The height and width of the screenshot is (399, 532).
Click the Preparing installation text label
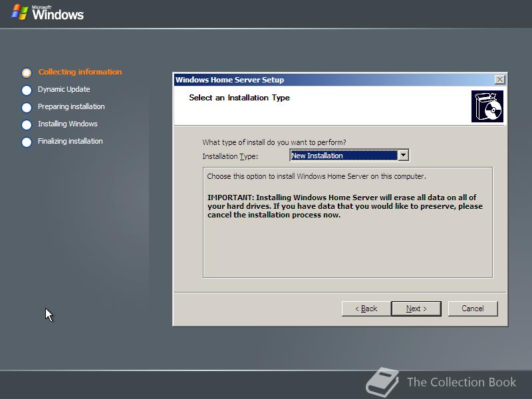[71, 106]
